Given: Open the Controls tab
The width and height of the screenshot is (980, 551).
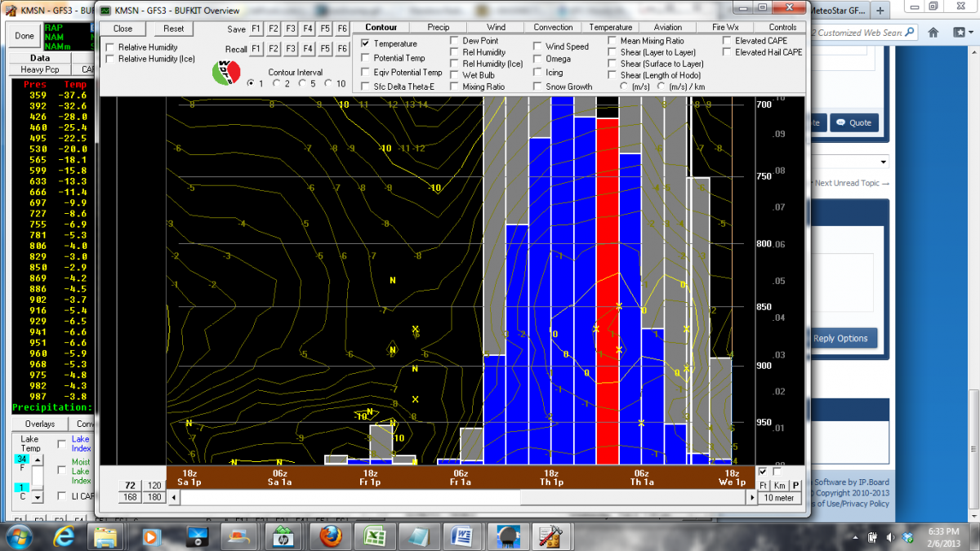Looking at the screenshot, I should (x=782, y=27).
